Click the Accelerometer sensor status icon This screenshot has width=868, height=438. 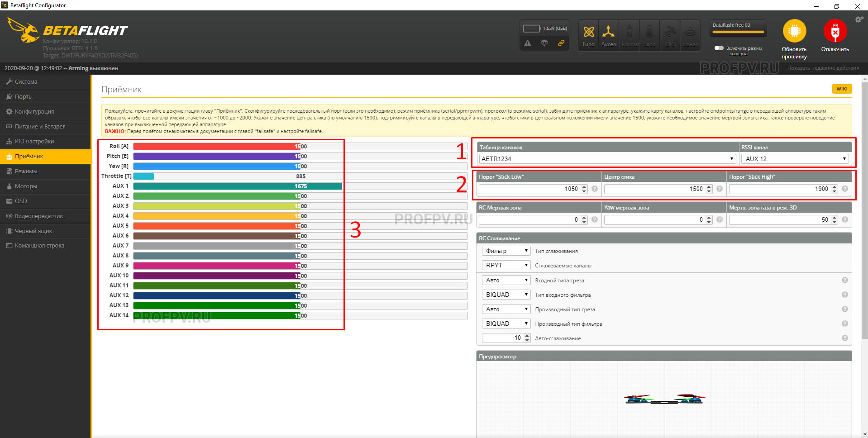coord(609,35)
